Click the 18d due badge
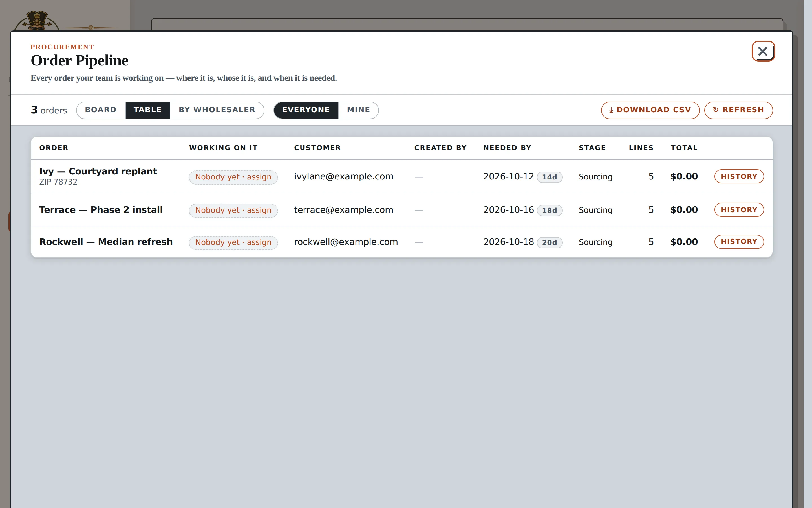This screenshot has width=812, height=508. click(x=549, y=210)
